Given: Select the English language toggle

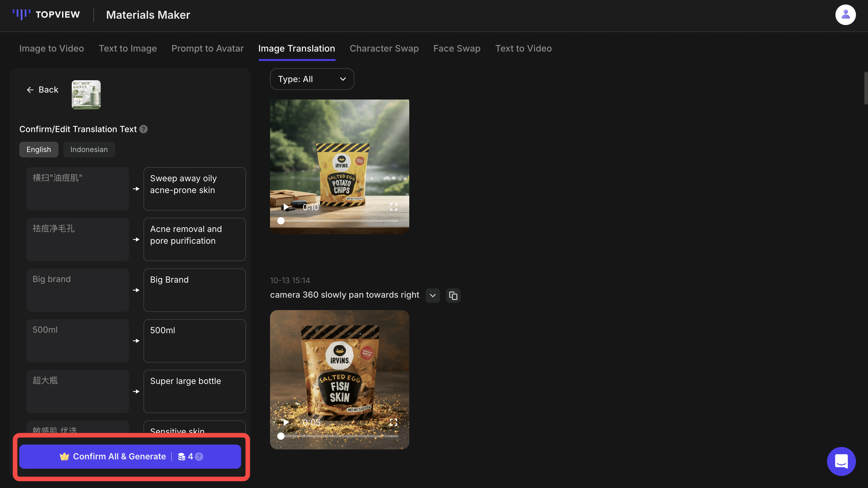Looking at the screenshot, I should click(39, 149).
